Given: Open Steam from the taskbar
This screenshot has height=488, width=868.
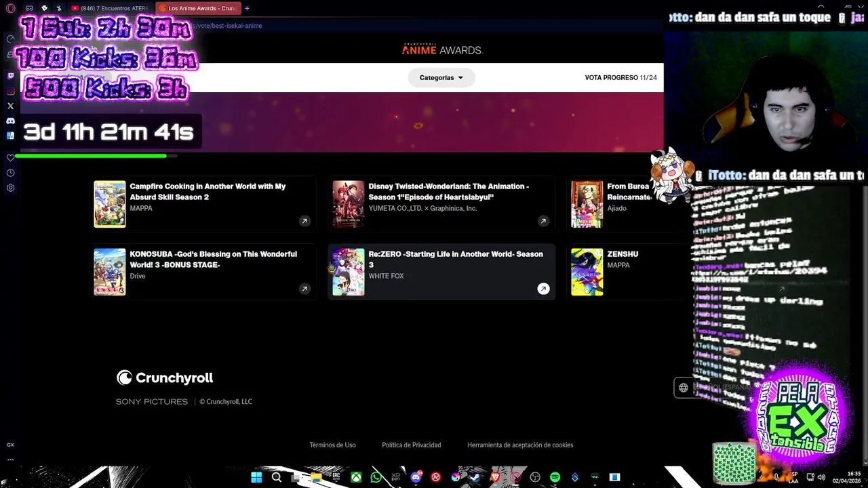Looking at the screenshot, I should (475, 477).
